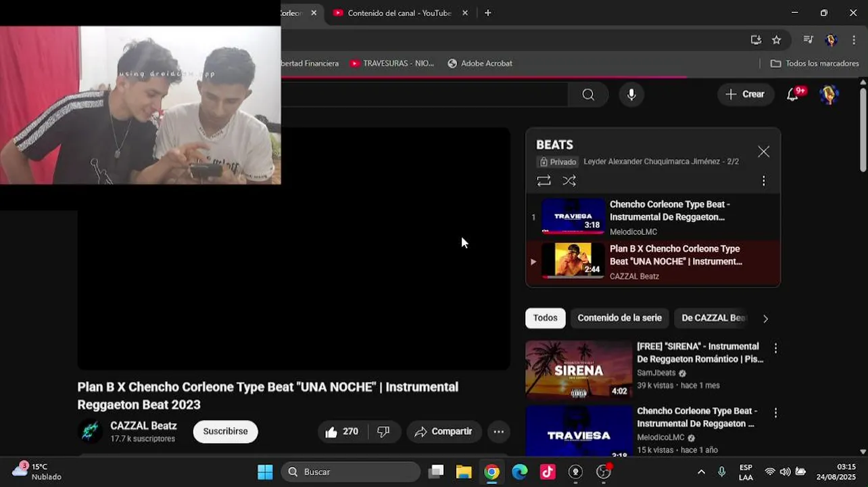This screenshot has width=868, height=487.
Task: Open Todos los marcadores folder
Action: pos(815,63)
